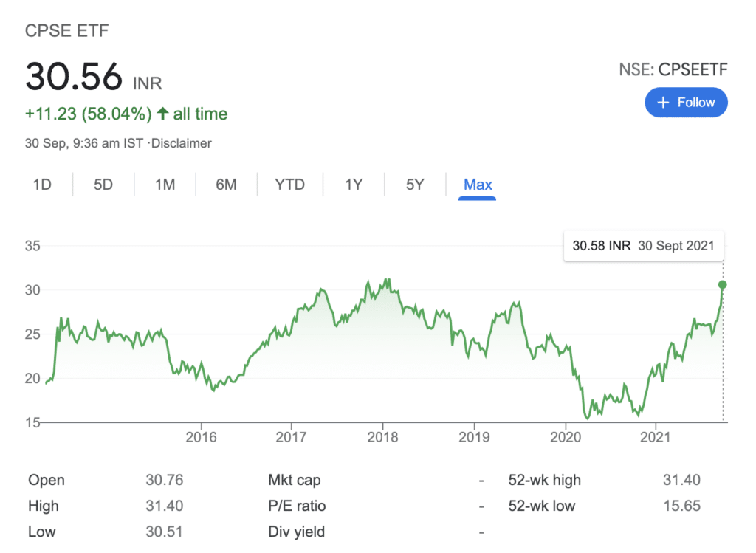Click the plus icon in Follow button

[664, 102]
